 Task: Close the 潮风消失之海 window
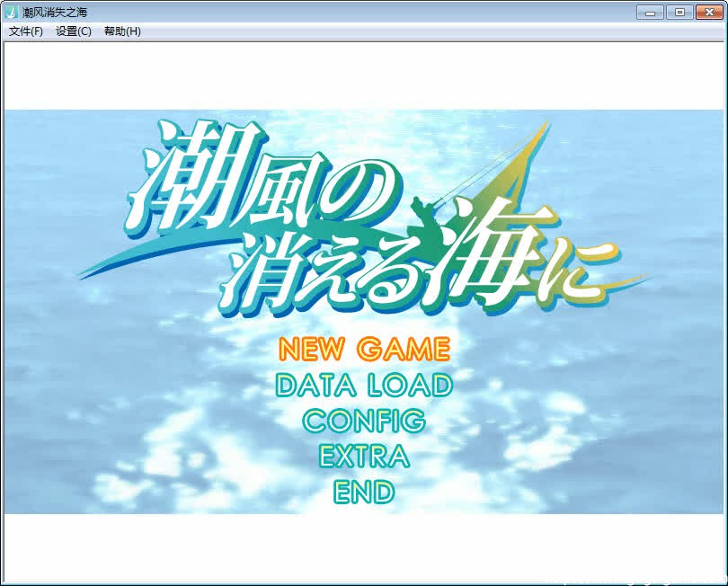[707, 12]
